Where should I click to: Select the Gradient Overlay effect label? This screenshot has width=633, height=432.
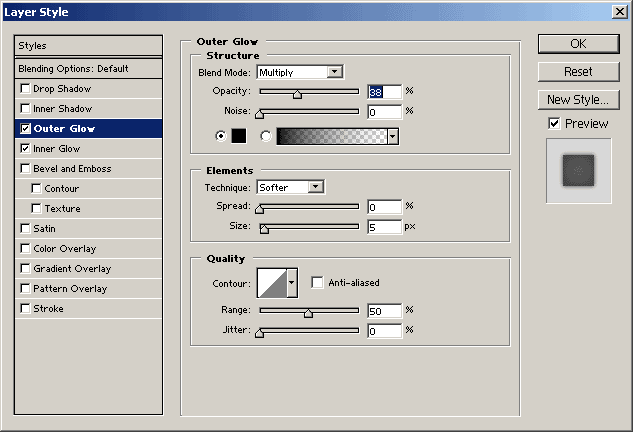click(x=72, y=268)
